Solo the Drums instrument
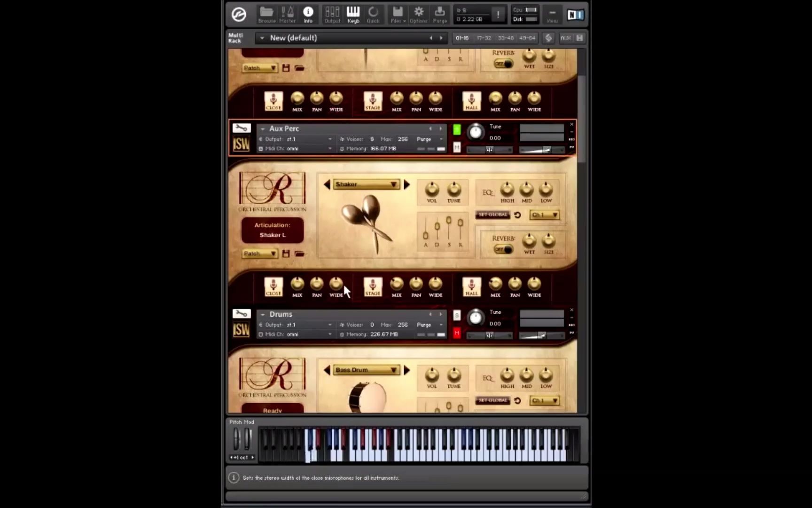Image resolution: width=812 pixels, height=508 pixels. [456, 316]
